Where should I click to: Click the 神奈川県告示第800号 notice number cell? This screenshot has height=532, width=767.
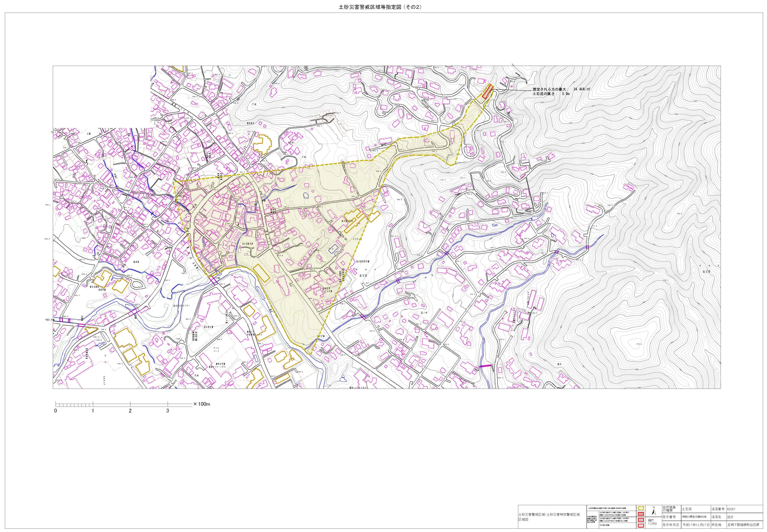(694, 517)
